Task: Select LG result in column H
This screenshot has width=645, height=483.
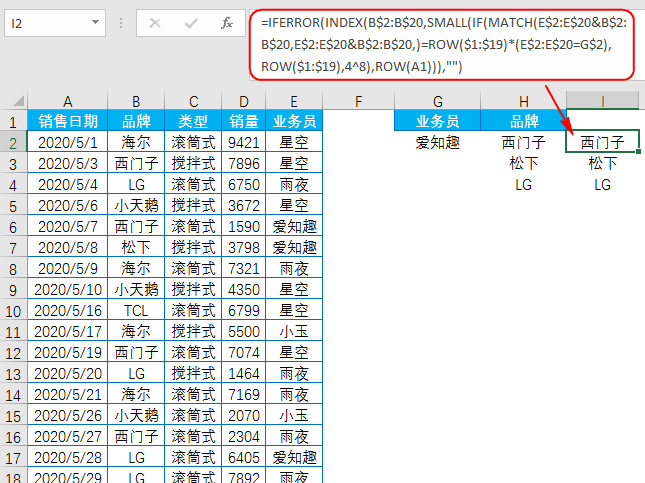Action: point(524,184)
